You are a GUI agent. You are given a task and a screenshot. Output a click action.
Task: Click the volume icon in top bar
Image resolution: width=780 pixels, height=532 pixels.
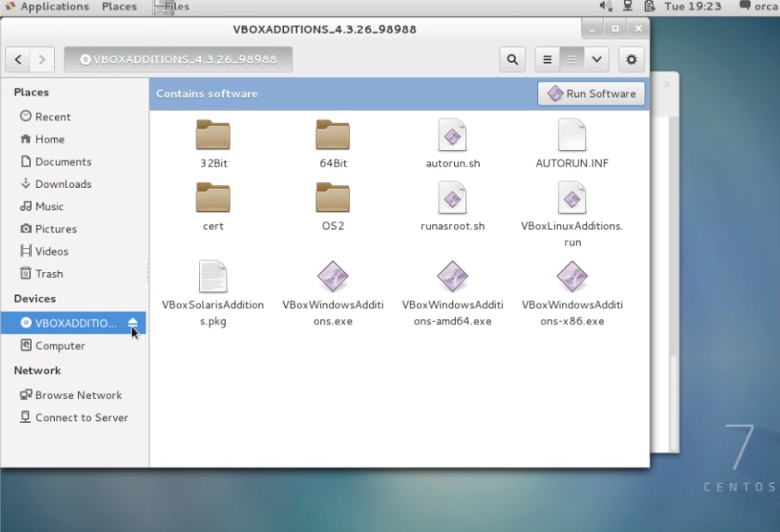[606, 7]
